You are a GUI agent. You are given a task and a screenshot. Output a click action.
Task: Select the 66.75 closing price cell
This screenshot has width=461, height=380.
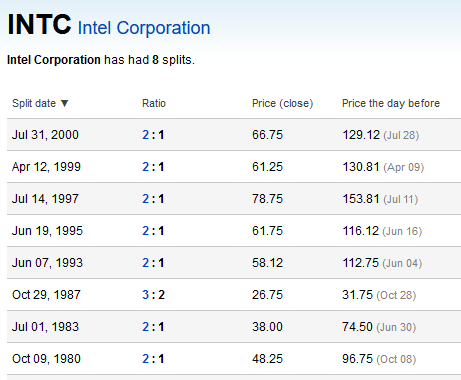267,135
